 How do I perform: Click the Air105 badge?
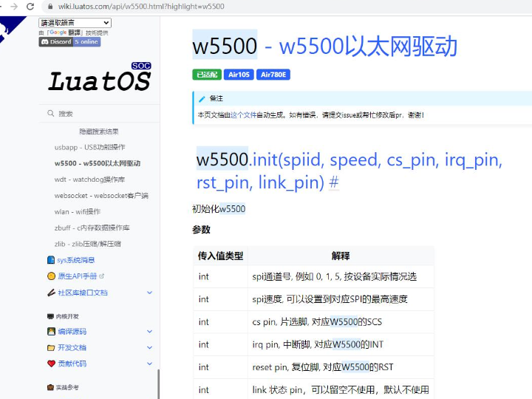click(x=239, y=75)
